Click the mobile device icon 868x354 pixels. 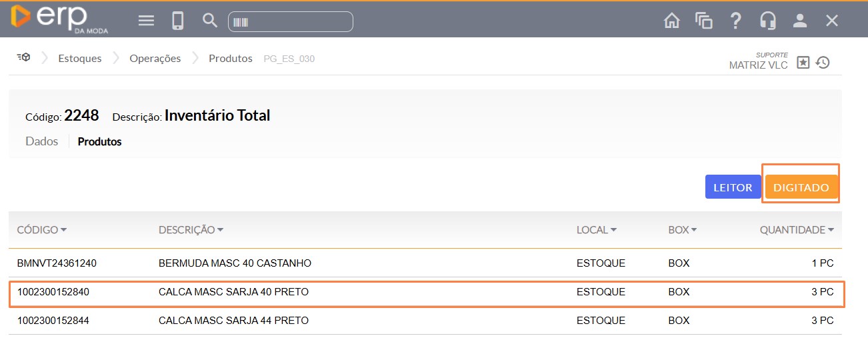(x=177, y=21)
